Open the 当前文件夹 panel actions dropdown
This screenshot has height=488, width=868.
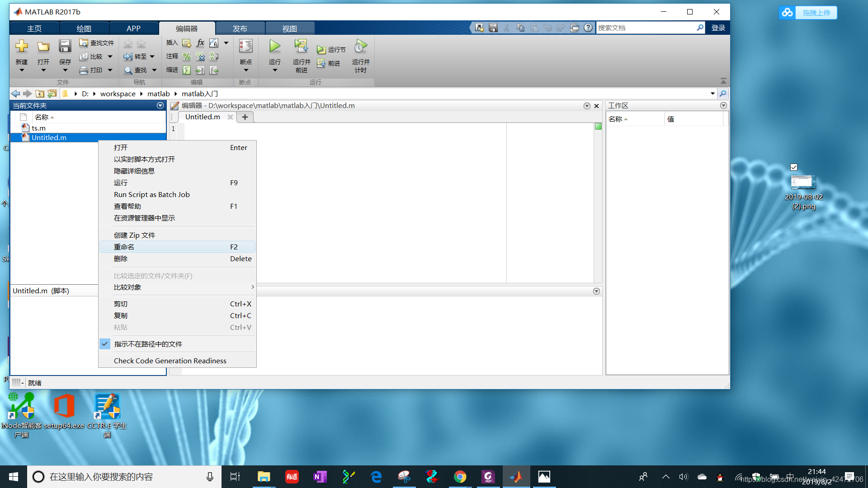click(160, 105)
